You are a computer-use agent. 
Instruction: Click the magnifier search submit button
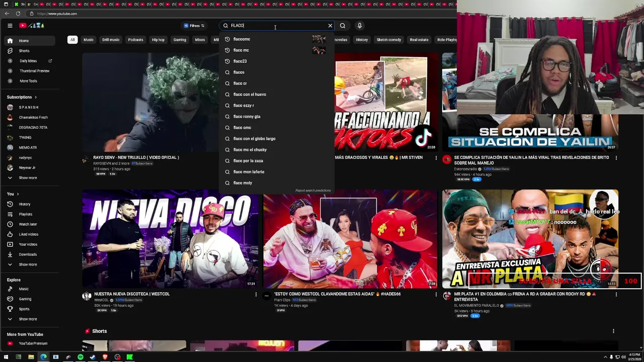click(x=343, y=26)
